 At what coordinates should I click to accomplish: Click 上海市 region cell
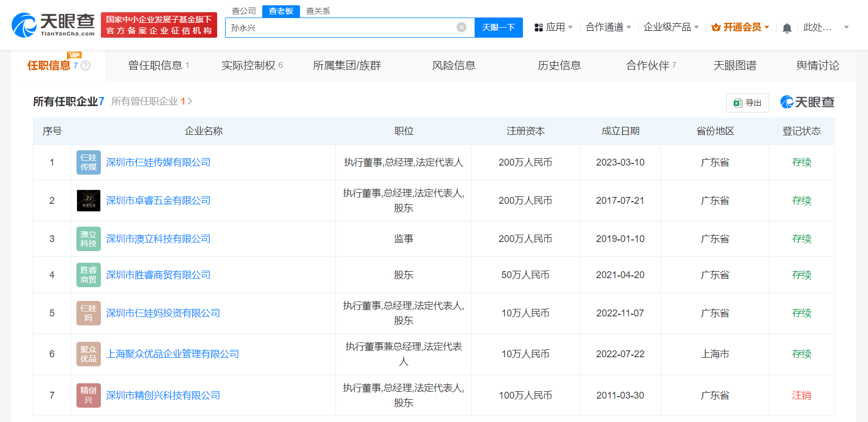pos(715,354)
